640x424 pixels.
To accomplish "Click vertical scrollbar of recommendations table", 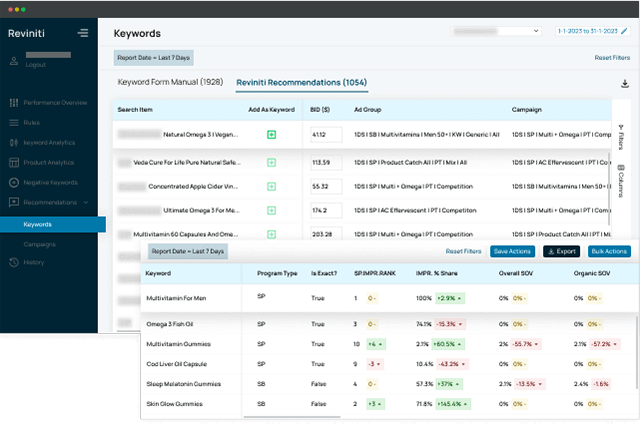I will coord(609,189).
